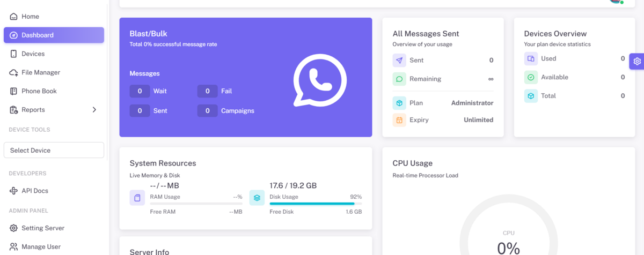Open the floating settings gear on right edge

pos(636,61)
